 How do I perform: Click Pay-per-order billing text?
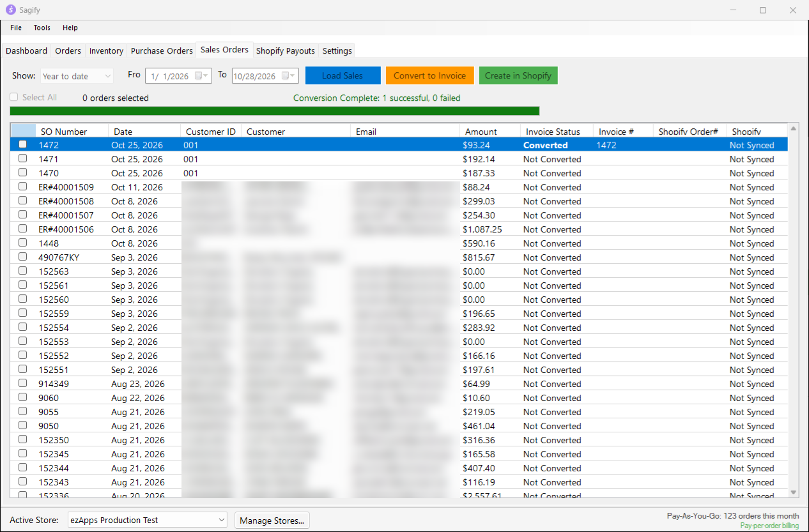pos(769,526)
